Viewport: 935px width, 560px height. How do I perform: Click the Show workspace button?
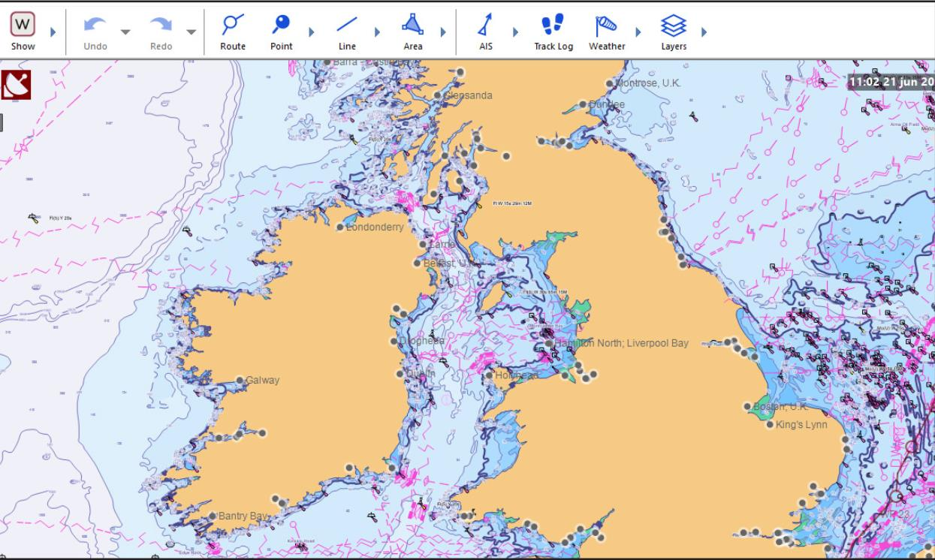(23, 31)
